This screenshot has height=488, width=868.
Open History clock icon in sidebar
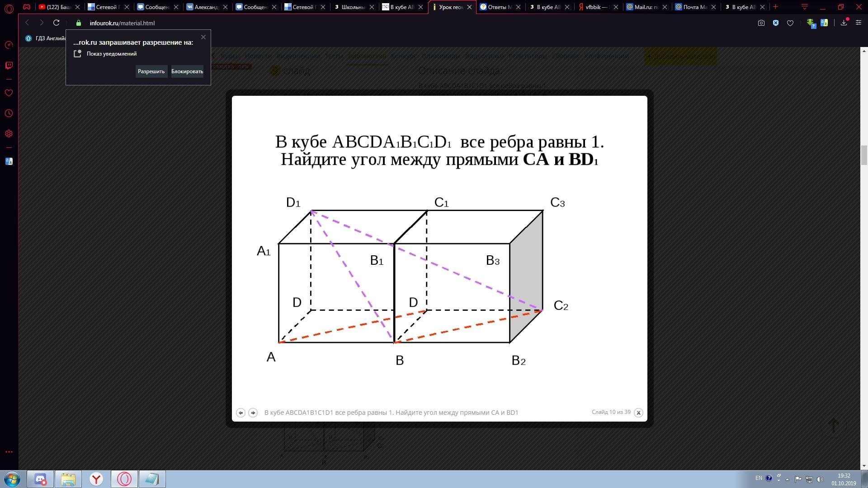9,113
